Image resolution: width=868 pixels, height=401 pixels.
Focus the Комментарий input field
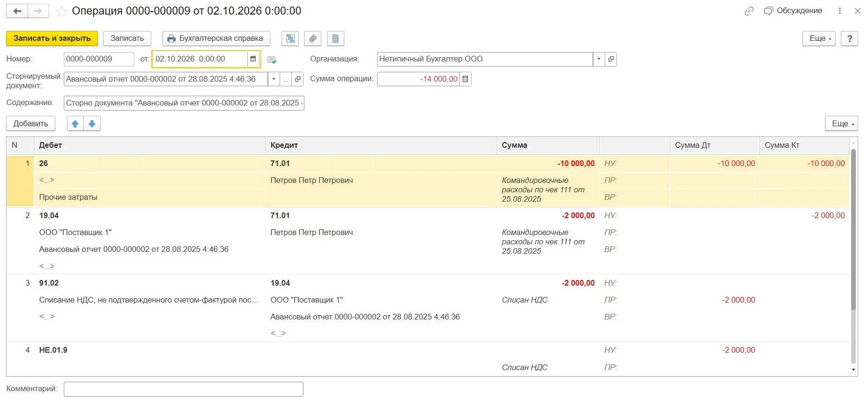coord(184,389)
